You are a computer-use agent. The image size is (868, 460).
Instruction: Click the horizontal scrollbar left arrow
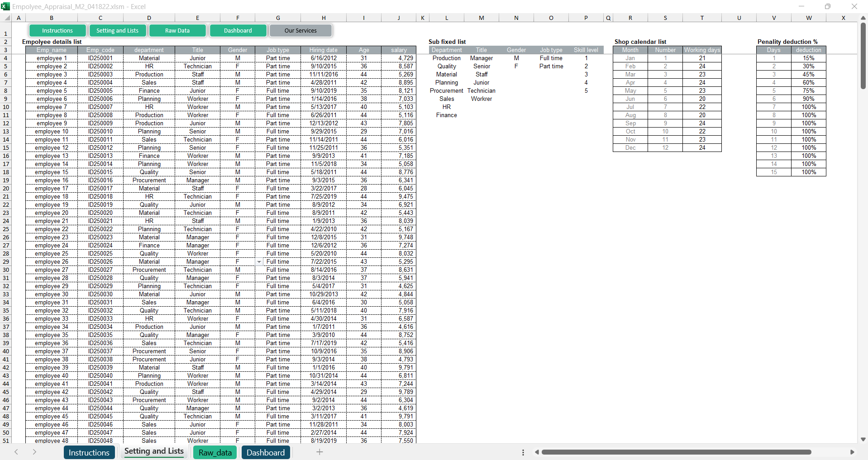537,452
